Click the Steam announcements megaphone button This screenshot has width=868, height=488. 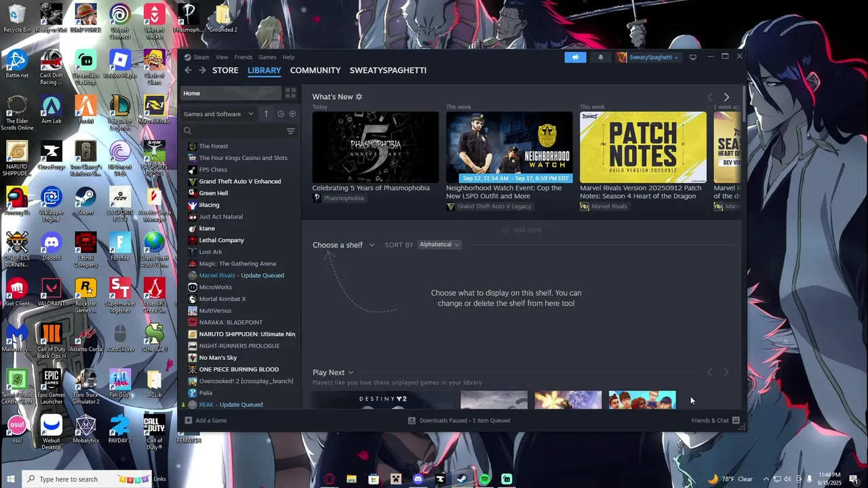(x=575, y=58)
